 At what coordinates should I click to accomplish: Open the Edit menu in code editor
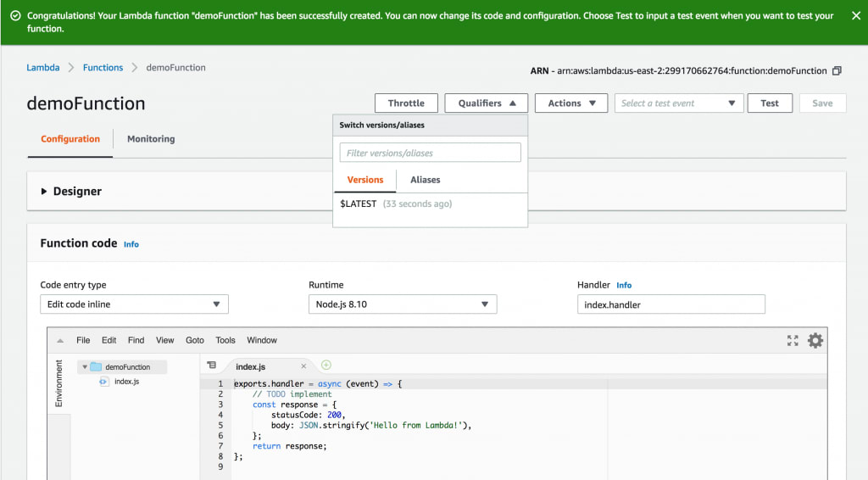point(109,340)
